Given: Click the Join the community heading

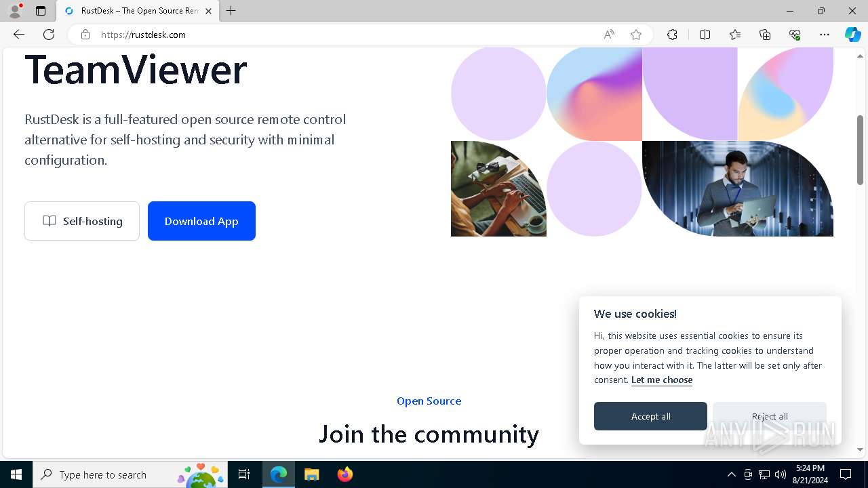Looking at the screenshot, I should coord(429,434).
